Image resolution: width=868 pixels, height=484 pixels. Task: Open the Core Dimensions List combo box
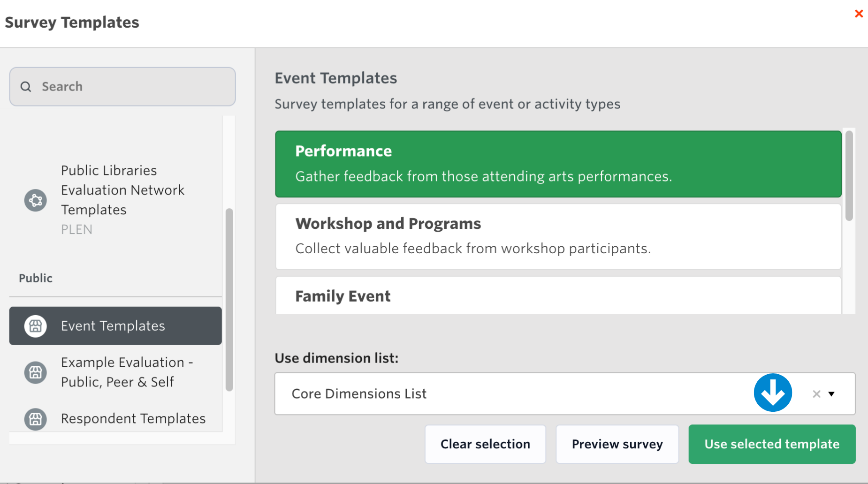[516, 394]
